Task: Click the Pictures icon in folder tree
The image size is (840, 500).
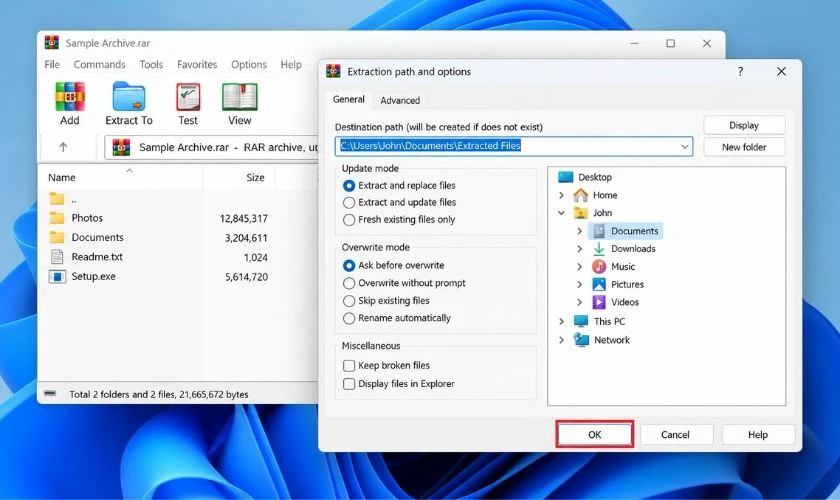Action: coord(599,284)
